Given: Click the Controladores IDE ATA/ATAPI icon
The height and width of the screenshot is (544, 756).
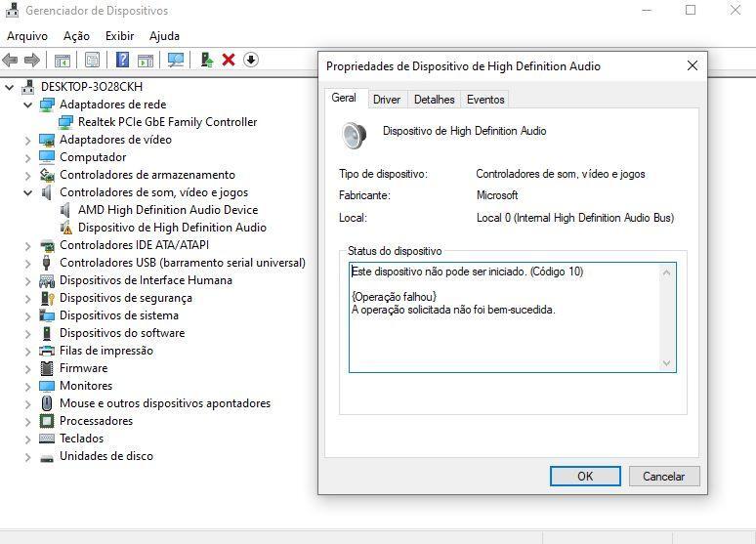Looking at the screenshot, I should [47, 245].
